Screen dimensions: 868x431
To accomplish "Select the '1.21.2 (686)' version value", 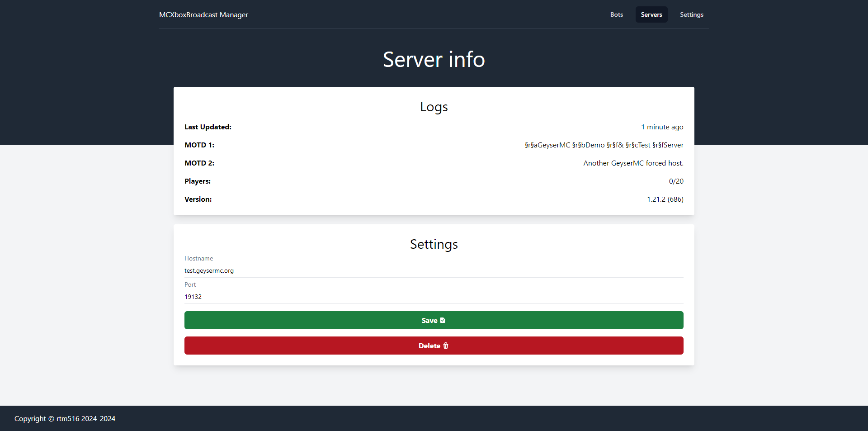I will pos(665,199).
